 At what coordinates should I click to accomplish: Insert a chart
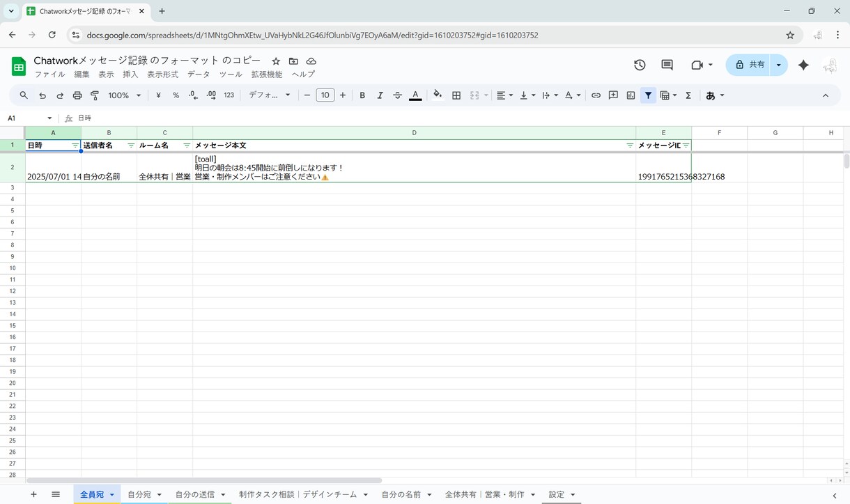pyautogui.click(x=631, y=95)
